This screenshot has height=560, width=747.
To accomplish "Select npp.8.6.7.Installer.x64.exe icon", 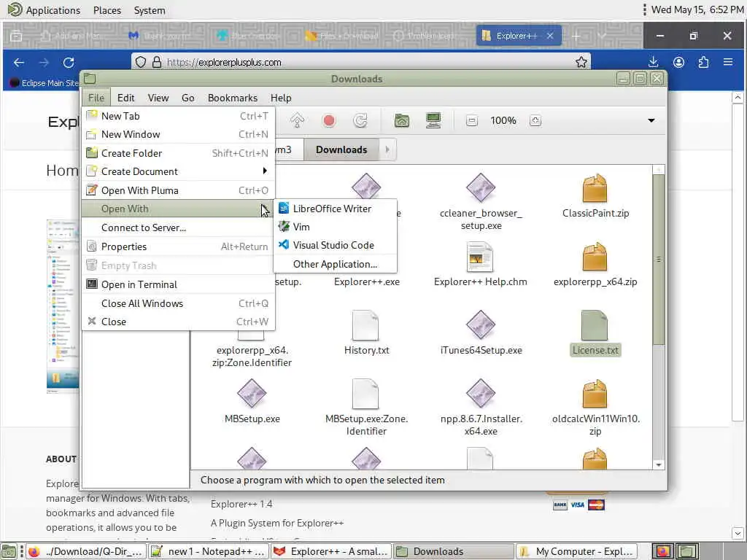I will 481,393.
